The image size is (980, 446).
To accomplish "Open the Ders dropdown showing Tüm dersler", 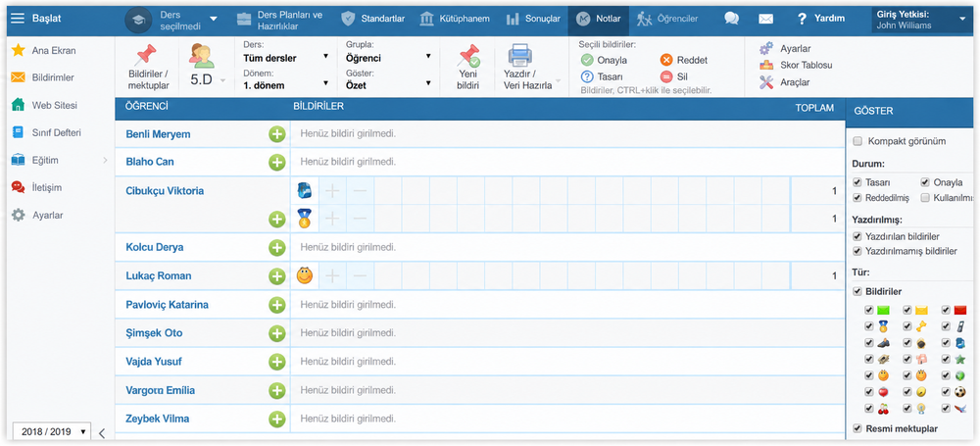I will [x=285, y=58].
